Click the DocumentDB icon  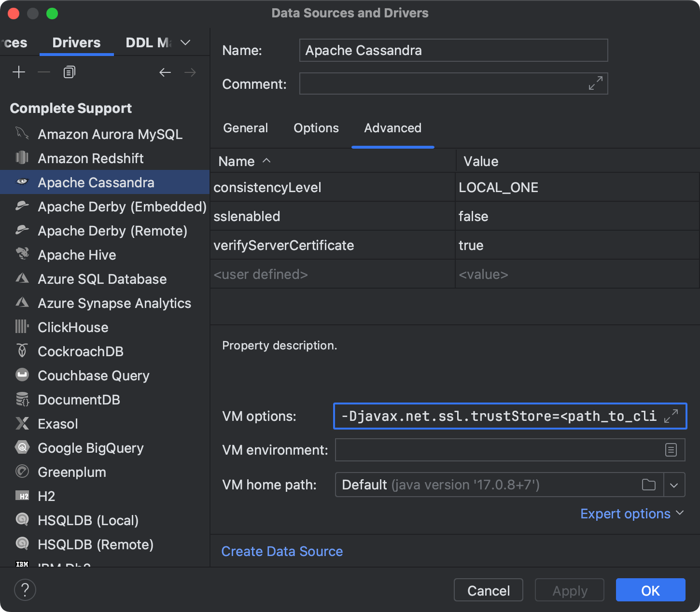tap(22, 399)
